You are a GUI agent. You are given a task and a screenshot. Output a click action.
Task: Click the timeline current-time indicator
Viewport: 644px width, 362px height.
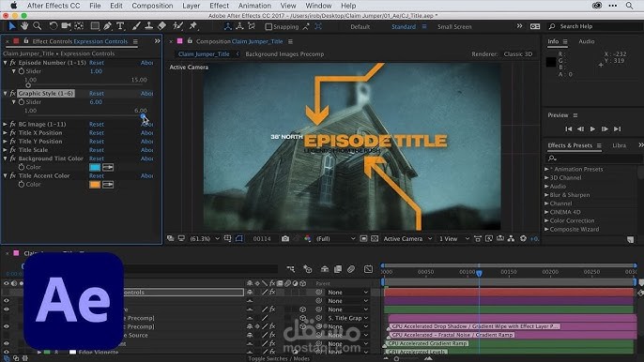pyautogui.click(x=479, y=273)
